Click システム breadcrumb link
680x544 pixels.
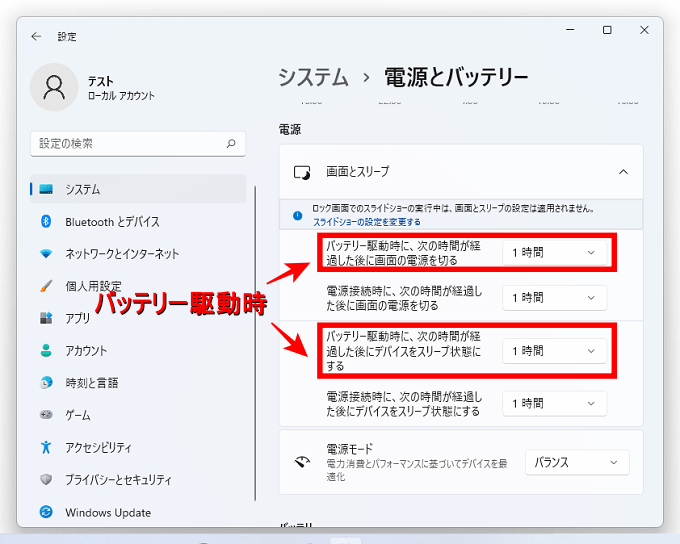point(314,78)
